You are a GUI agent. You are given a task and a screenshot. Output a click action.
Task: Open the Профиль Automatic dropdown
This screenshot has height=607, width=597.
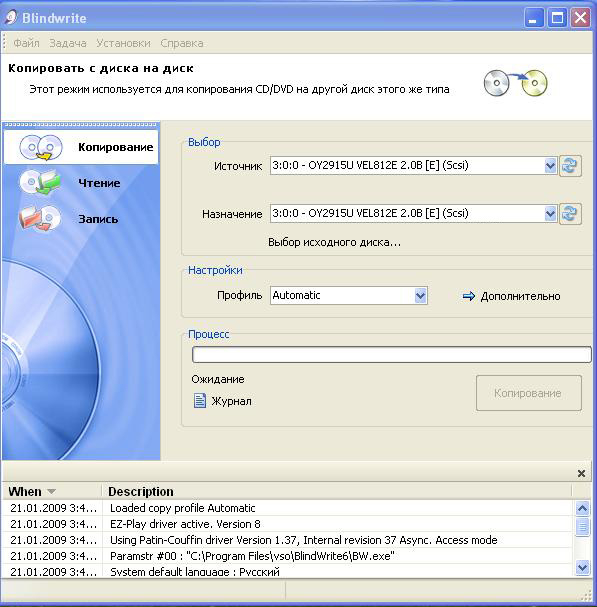(420, 296)
